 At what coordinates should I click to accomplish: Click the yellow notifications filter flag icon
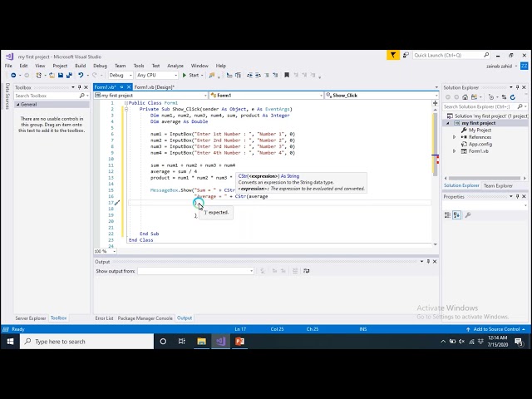point(393,55)
